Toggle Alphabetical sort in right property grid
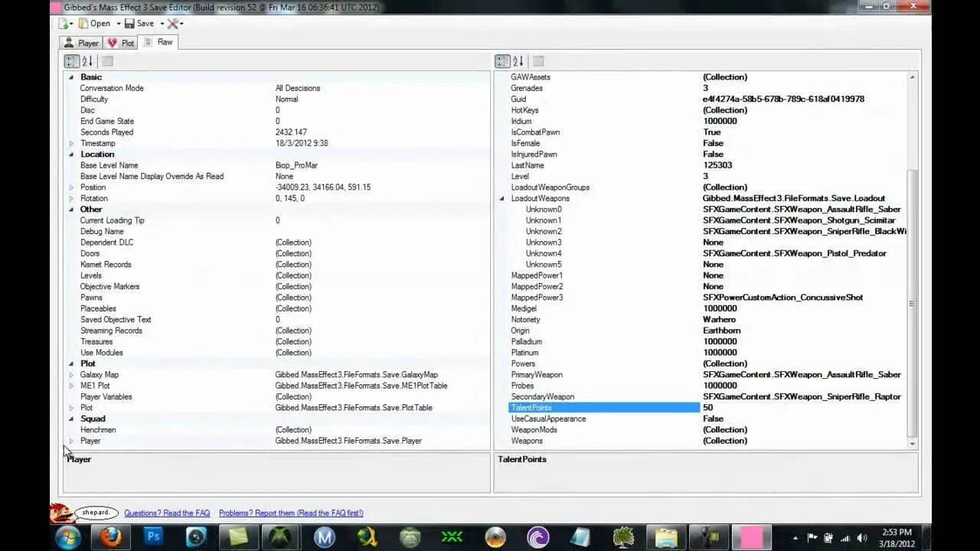The height and width of the screenshot is (551, 980). point(518,61)
